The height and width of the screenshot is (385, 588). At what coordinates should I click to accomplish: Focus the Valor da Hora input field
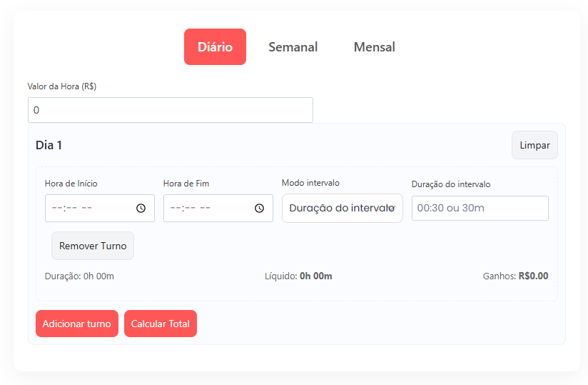[170, 110]
